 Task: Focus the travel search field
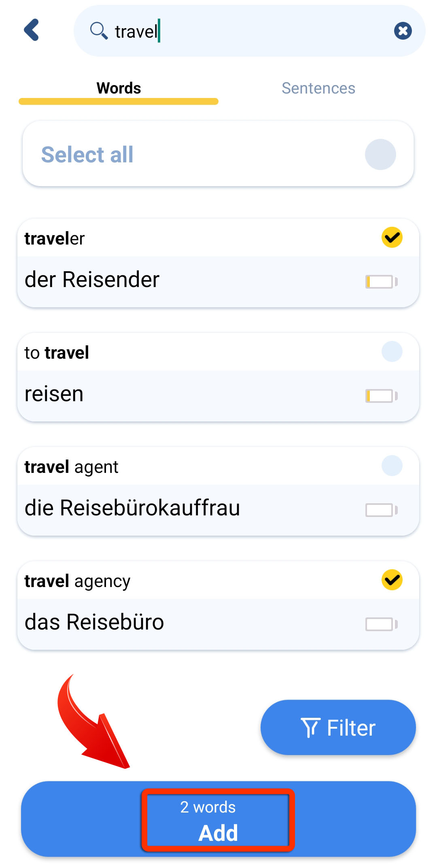point(249,31)
